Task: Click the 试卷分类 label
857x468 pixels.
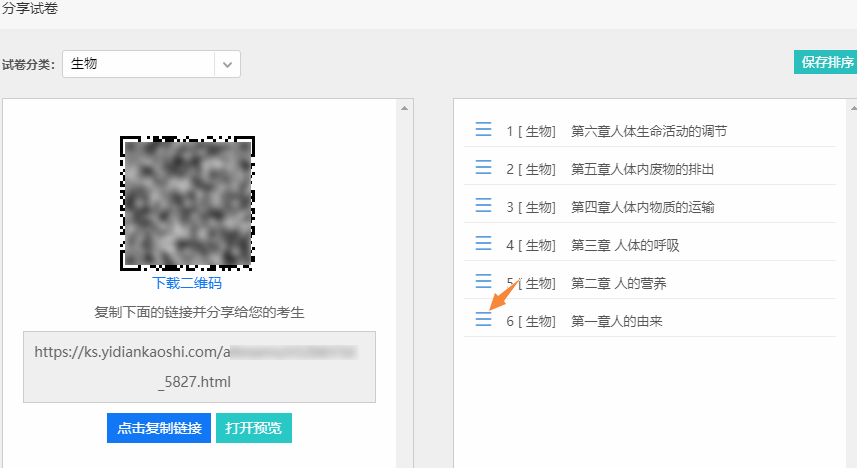Action: [x=28, y=65]
